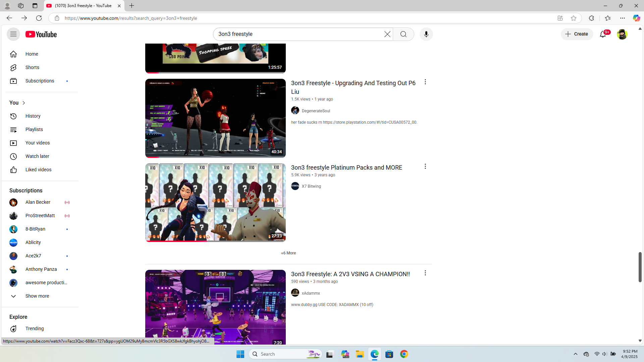644x362 pixels.
Task: Open awesome productions channel avatar
Action: 13,283
